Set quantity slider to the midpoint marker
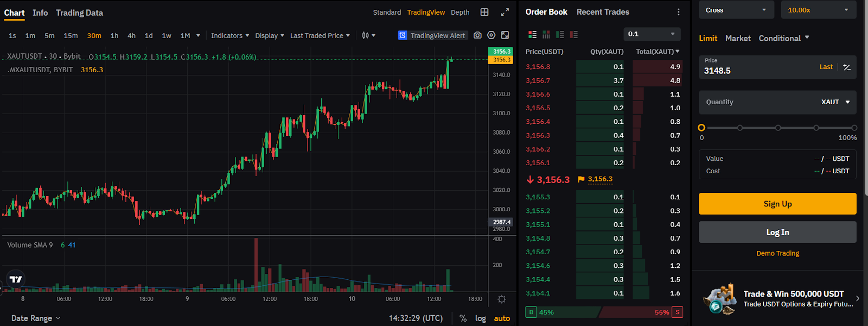This screenshot has height=326, width=868. click(778, 128)
